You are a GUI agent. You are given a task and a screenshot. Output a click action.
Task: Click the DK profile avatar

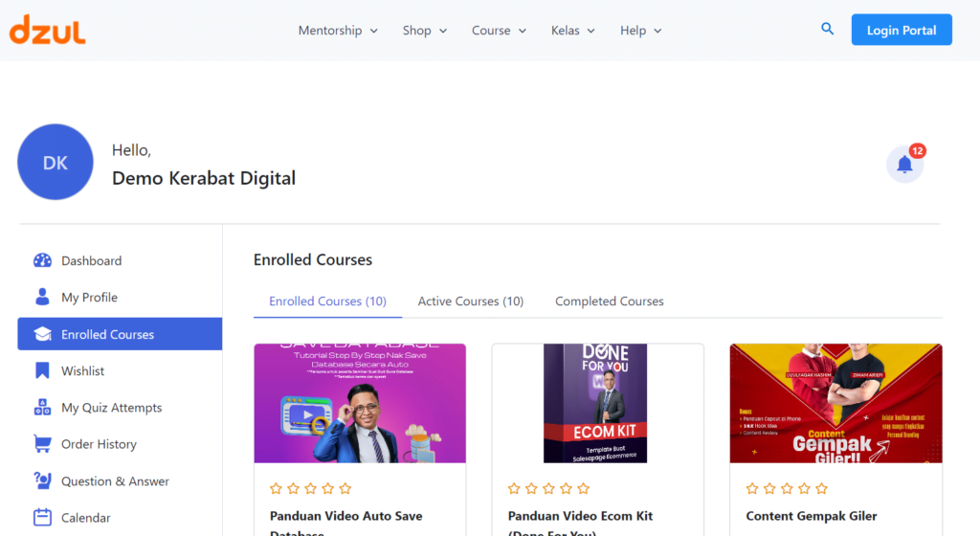click(56, 163)
